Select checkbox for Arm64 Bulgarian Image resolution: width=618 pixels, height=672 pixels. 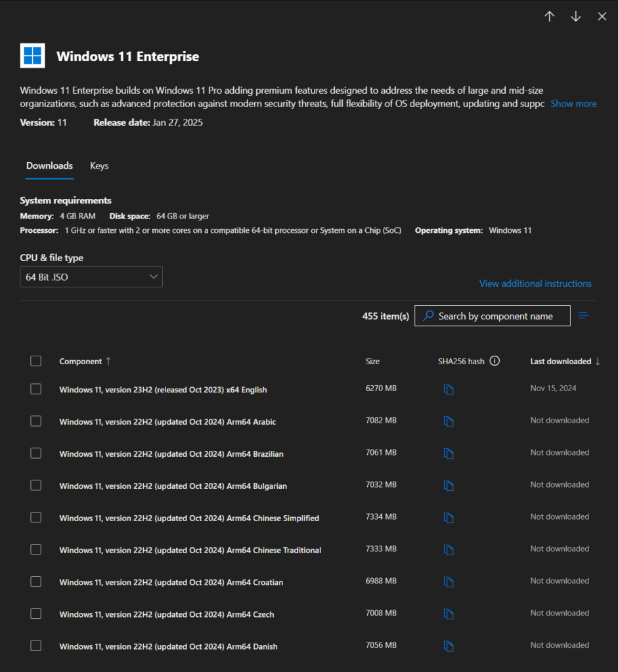click(36, 485)
